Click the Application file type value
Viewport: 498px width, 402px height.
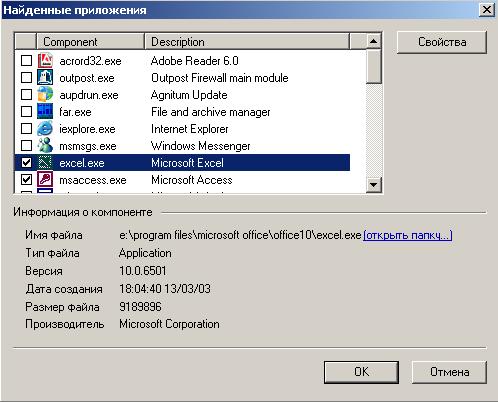145,253
